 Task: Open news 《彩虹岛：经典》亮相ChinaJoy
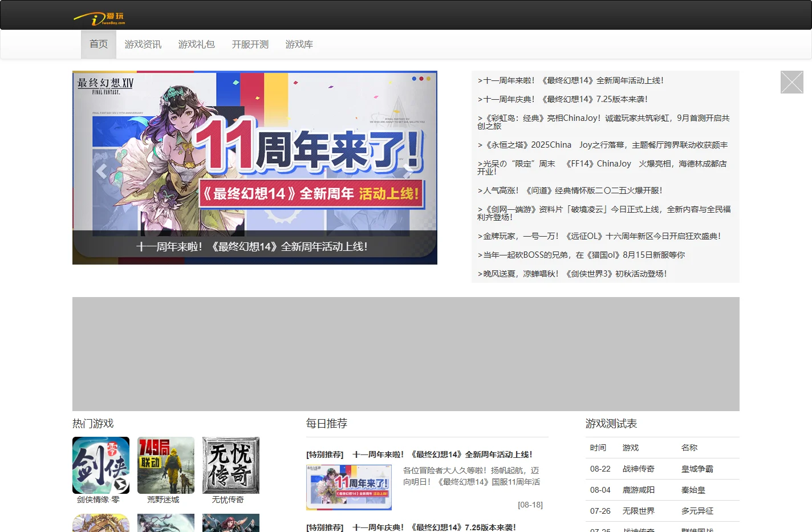tap(604, 122)
